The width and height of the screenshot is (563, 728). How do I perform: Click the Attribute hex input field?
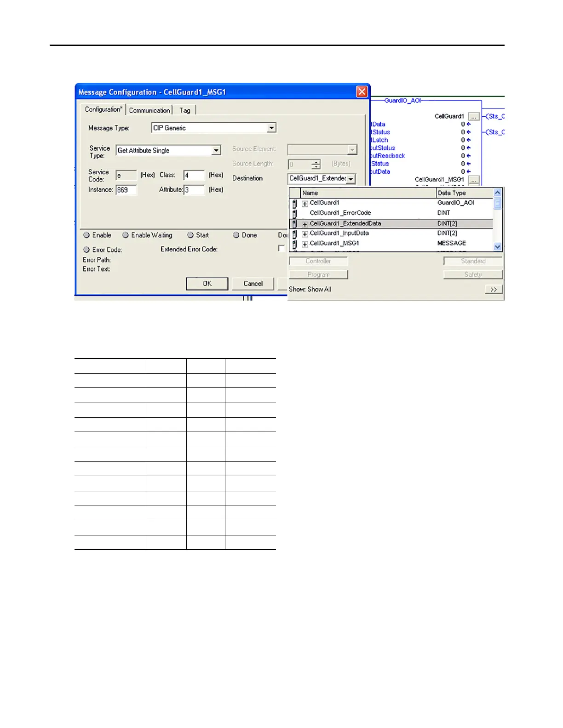[194, 190]
